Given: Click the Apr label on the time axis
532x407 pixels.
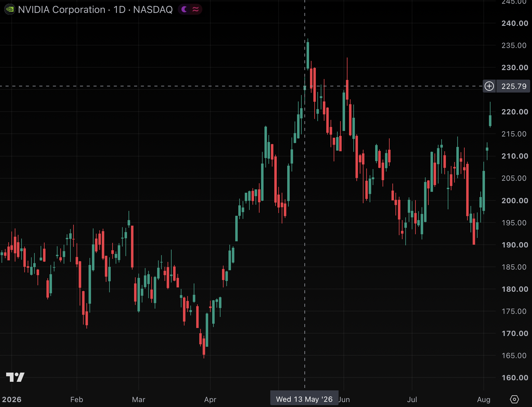Looking at the screenshot, I should click(x=210, y=399).
